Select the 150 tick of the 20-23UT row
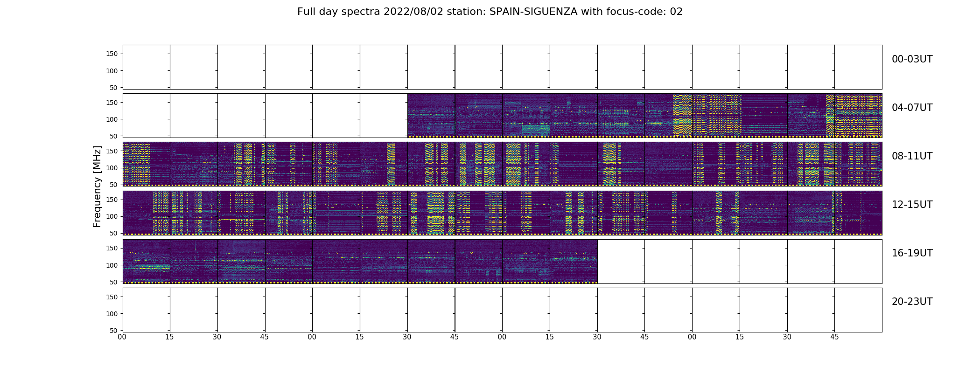Viewport: 980px width, 373px height. tap(112, 297)
